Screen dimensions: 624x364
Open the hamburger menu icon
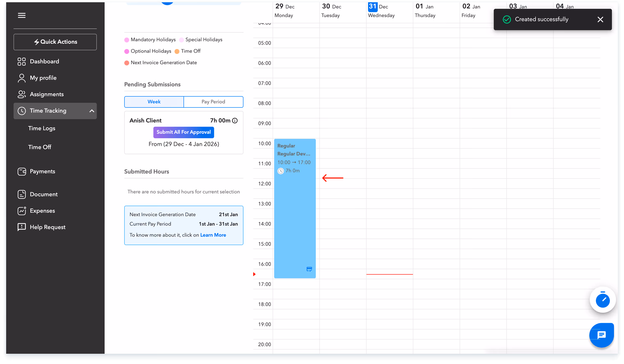22,15
